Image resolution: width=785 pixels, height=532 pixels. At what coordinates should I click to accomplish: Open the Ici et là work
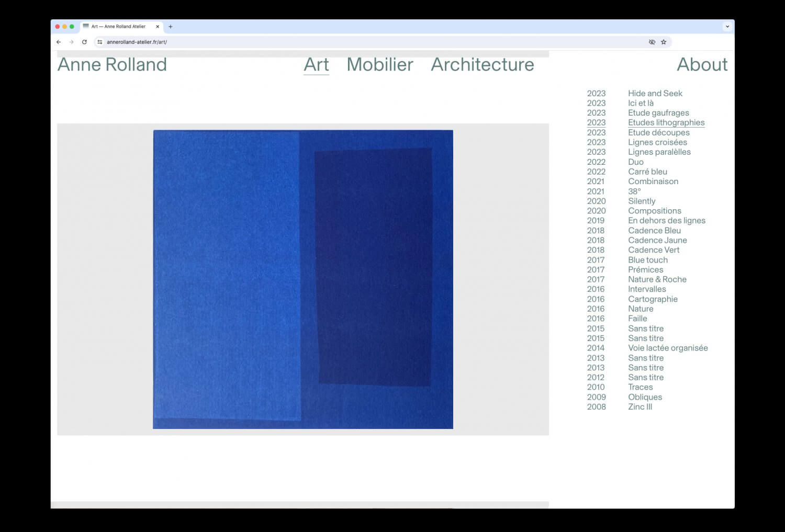pyautogui.click(x=641, y=103)
